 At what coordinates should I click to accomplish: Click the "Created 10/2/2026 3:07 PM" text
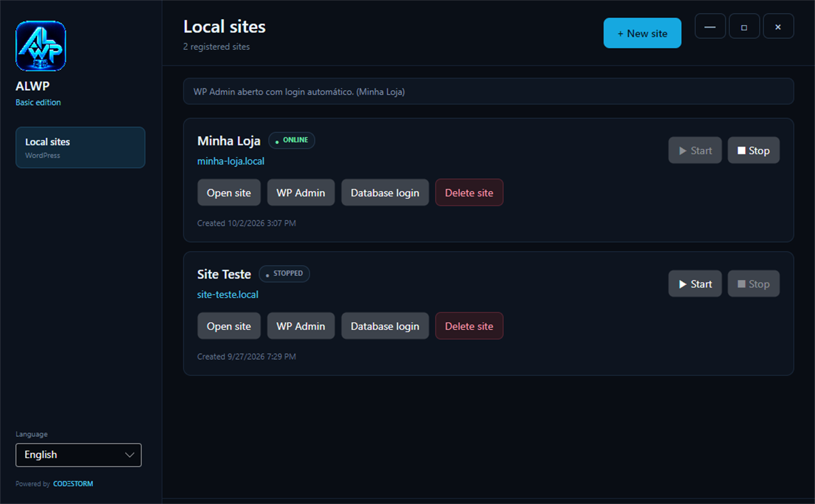[247, 224]
